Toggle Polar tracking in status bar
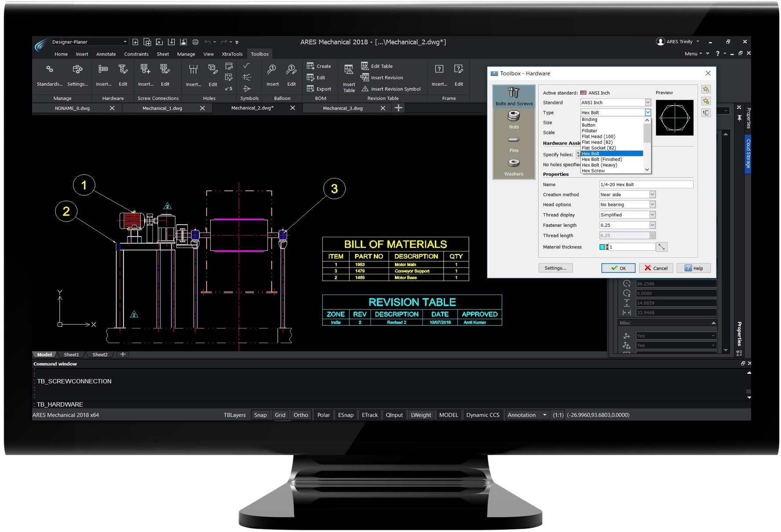 click(324, 415)
